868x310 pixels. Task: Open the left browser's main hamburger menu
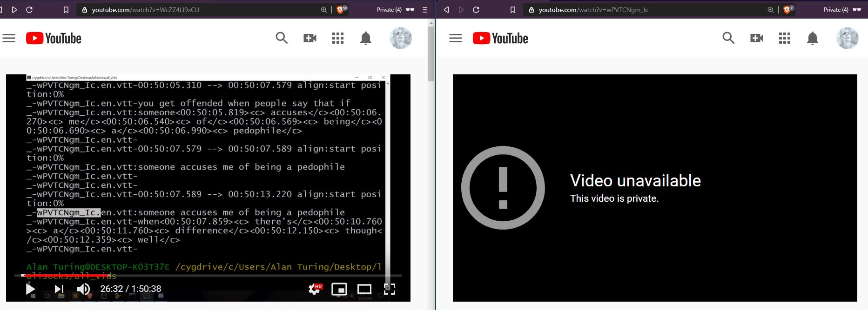tap(424, 10)
